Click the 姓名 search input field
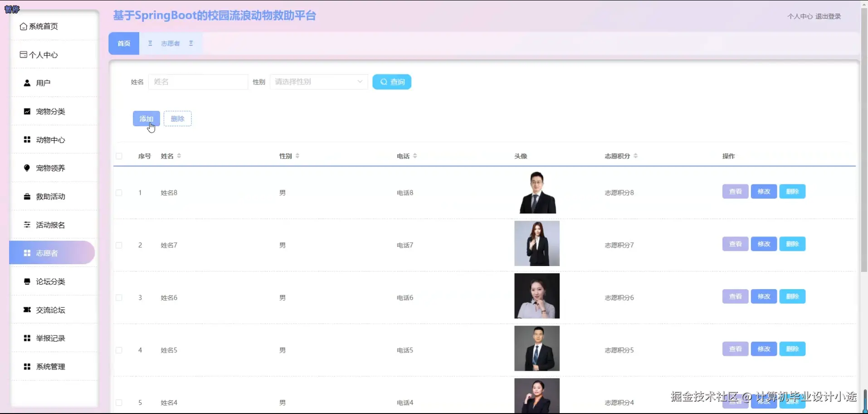 [x=198, y=82]
